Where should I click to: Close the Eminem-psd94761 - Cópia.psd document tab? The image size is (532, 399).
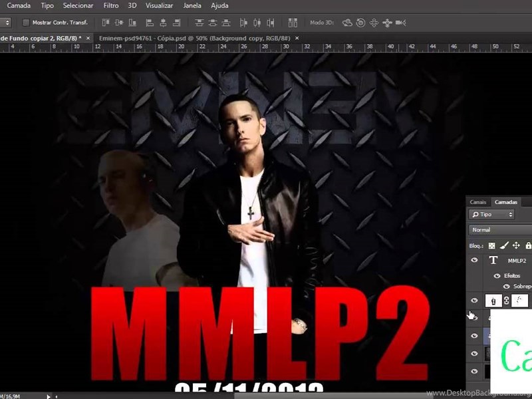click(297, 39)
